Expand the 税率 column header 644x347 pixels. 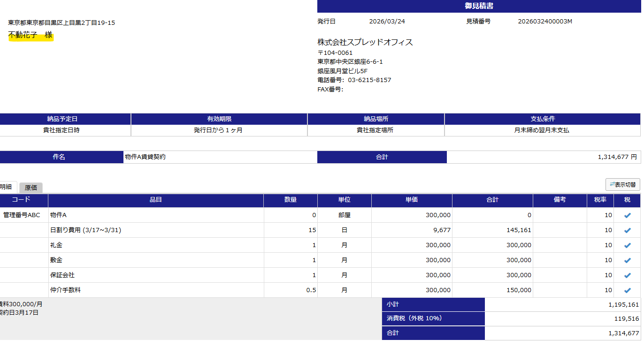(599, 201)
